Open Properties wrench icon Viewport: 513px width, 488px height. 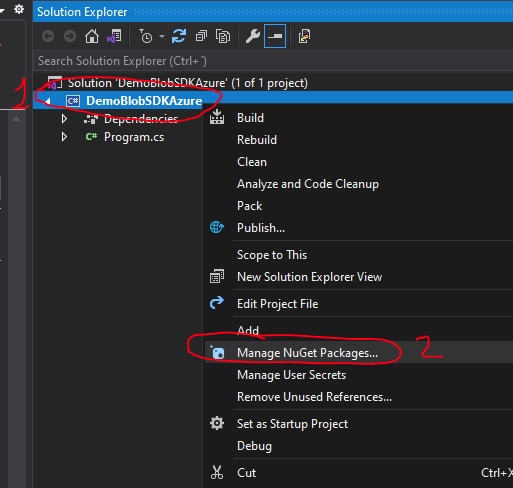pos(253,36)
